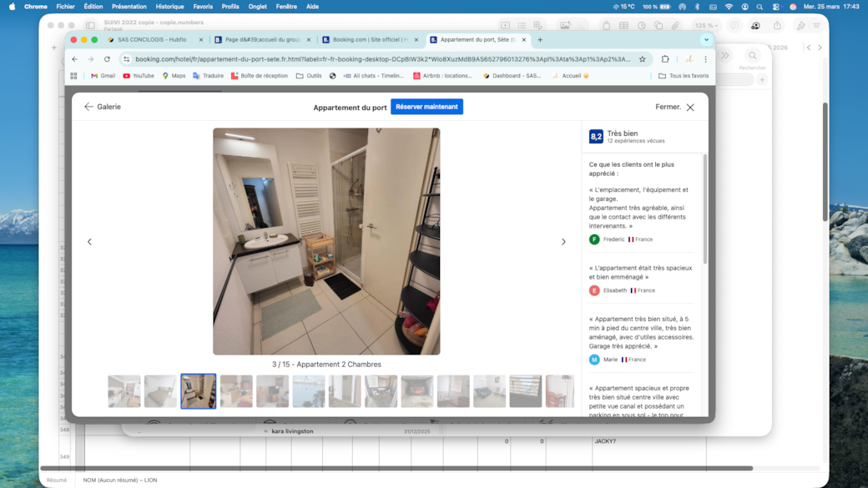Viewport: 868px width, 488px height.
Task: Close the gallery with Fermer
Action: click(674, 107)
